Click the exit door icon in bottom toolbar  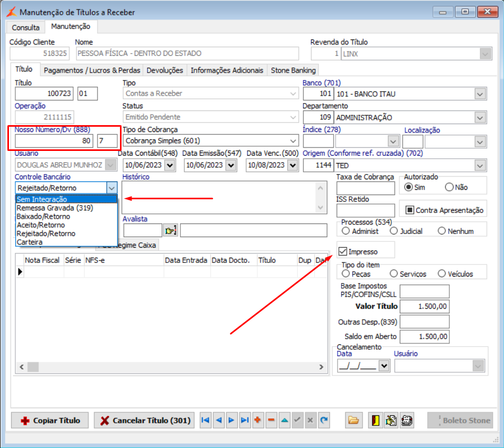point(375,420)
